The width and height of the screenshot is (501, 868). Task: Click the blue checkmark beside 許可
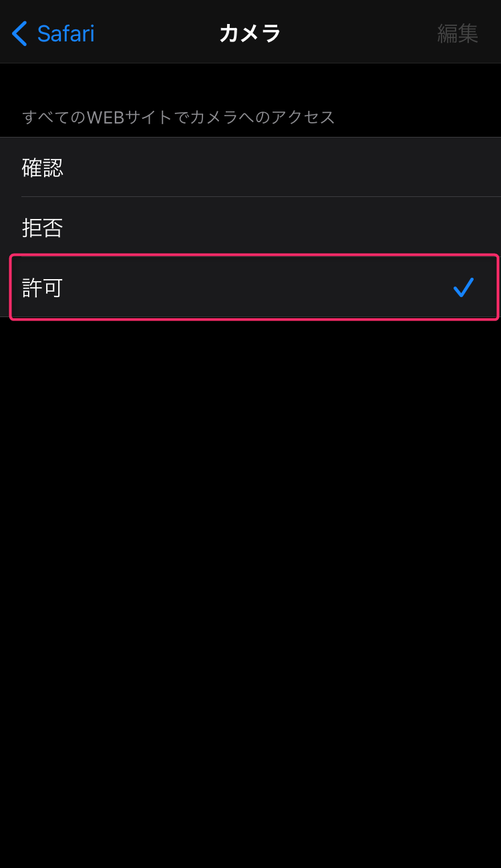[463, 288]
